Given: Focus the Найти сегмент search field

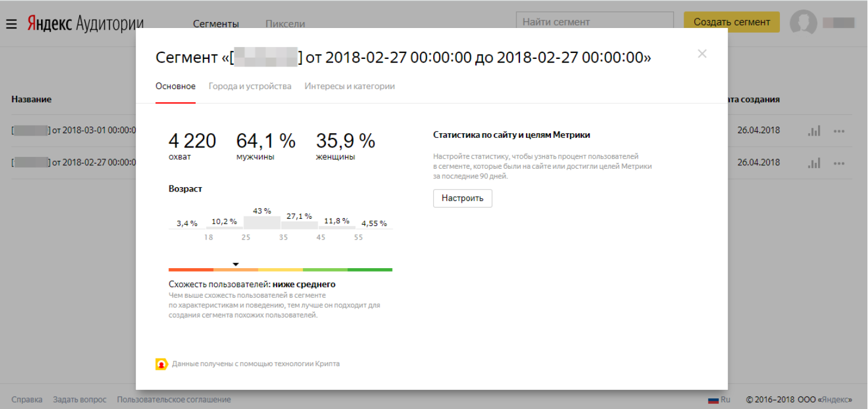Looking at the screenshot, I should (x=595, y=22).
